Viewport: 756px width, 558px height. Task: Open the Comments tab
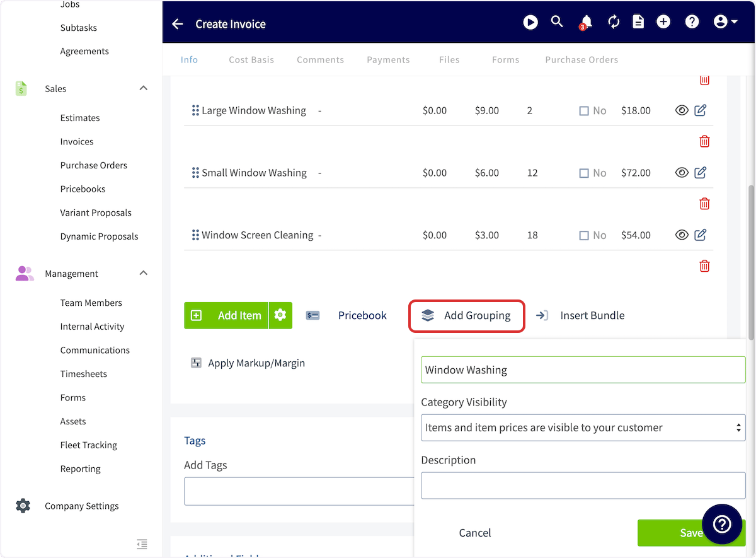tap(321, 60)
